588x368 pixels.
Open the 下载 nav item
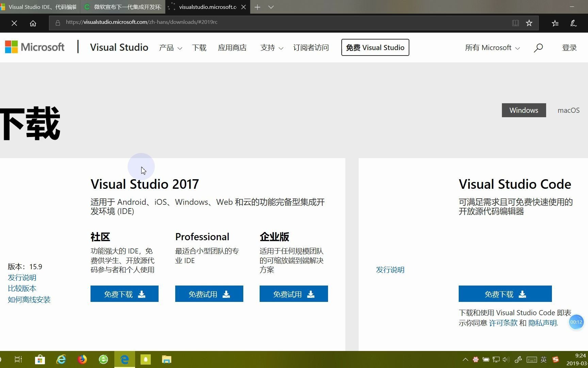pyautogui.click(x=199, y=48)
